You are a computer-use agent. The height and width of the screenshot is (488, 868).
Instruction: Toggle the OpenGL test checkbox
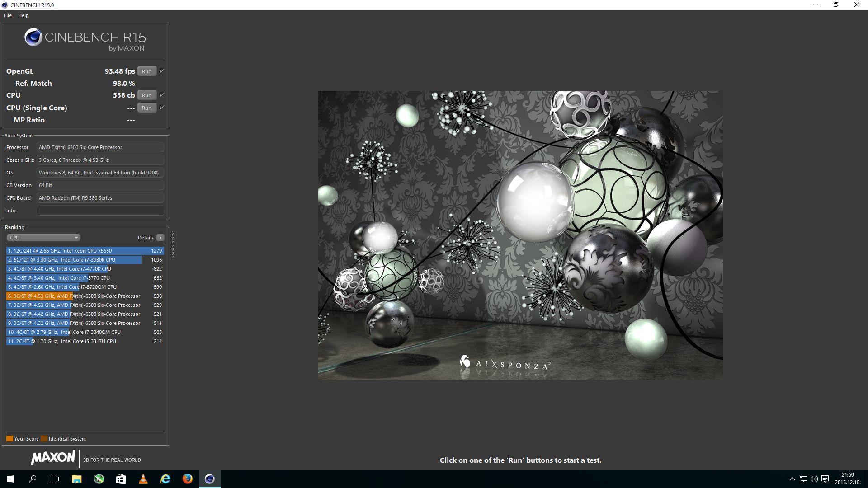click(x=162, y=71)
